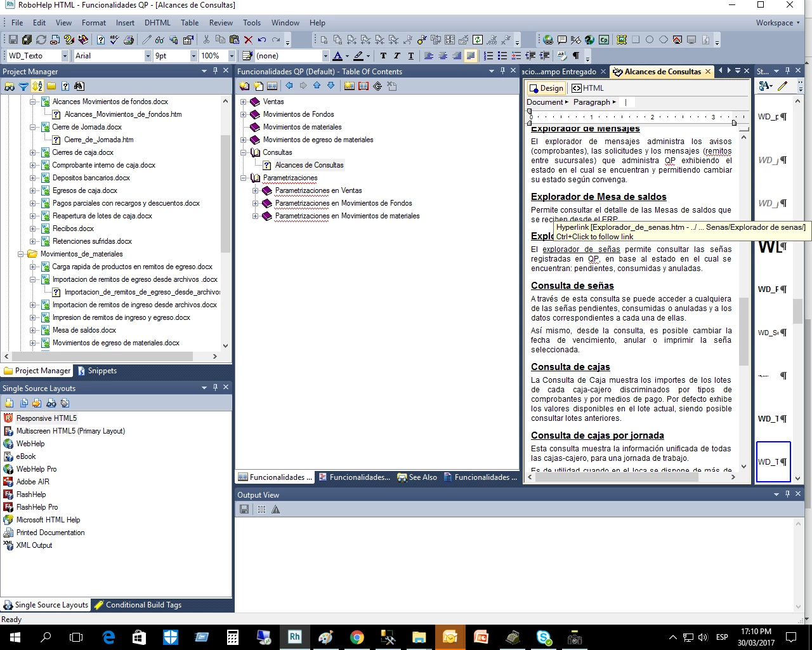Click the Numbered List icon
Viewport: 812px width, 650px height.
point(488,56)
